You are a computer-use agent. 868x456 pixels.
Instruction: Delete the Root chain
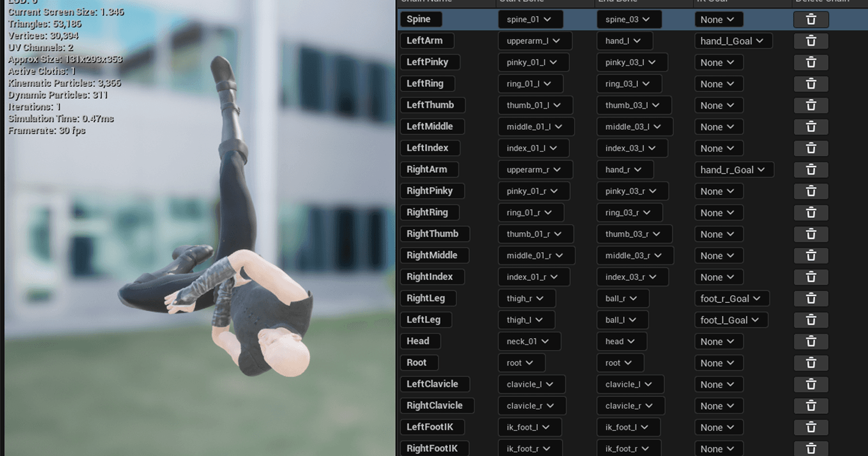(811, 363)
